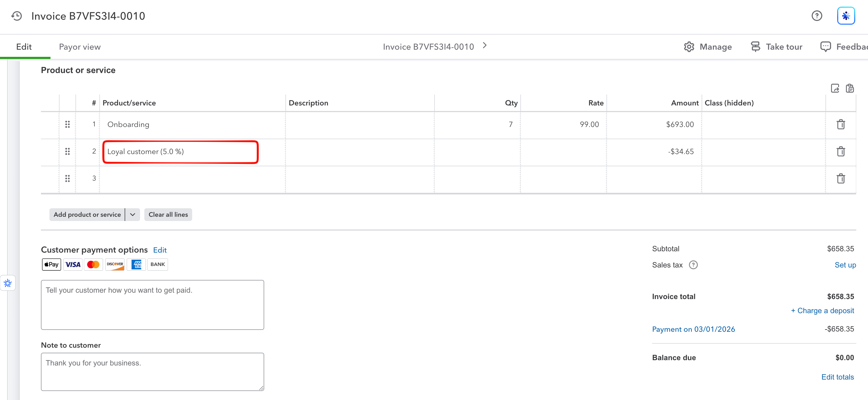Image resolution: width=868 pixels, height=400 pixels.
Task: Click the -$34.65 discount amount cell
Action: (654, 152)
